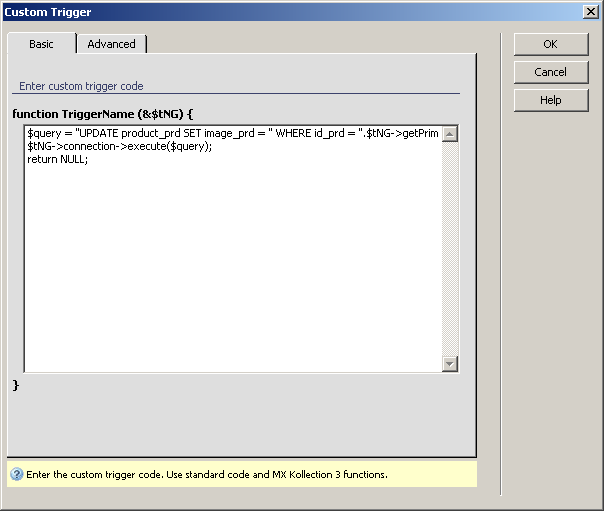The image size is (604, 511).
Task: Click the empty area of code editor
Action: [x=230, y=270]
